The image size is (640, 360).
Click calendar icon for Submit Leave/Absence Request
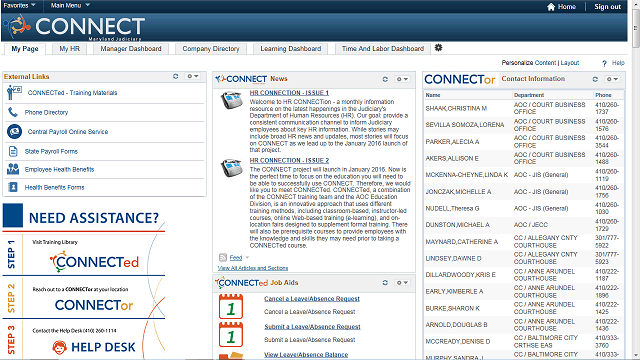click(231, 334)
